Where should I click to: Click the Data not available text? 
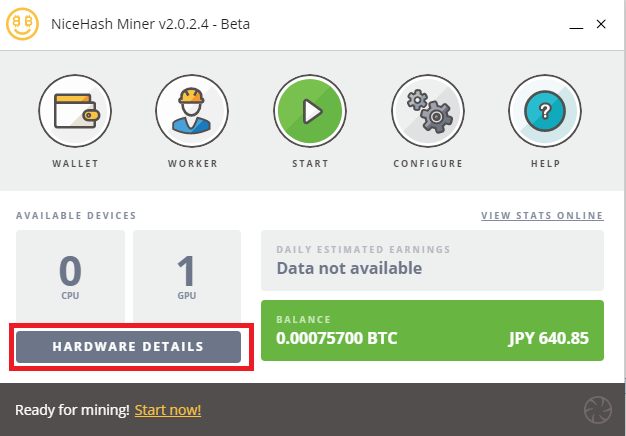click(x=349, y=268)
